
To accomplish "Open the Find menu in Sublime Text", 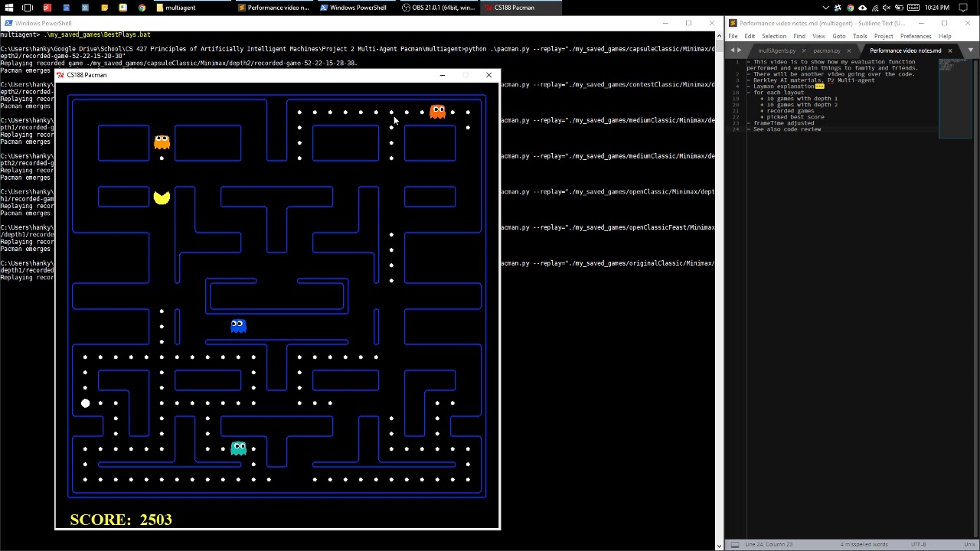I will point(799,36).
